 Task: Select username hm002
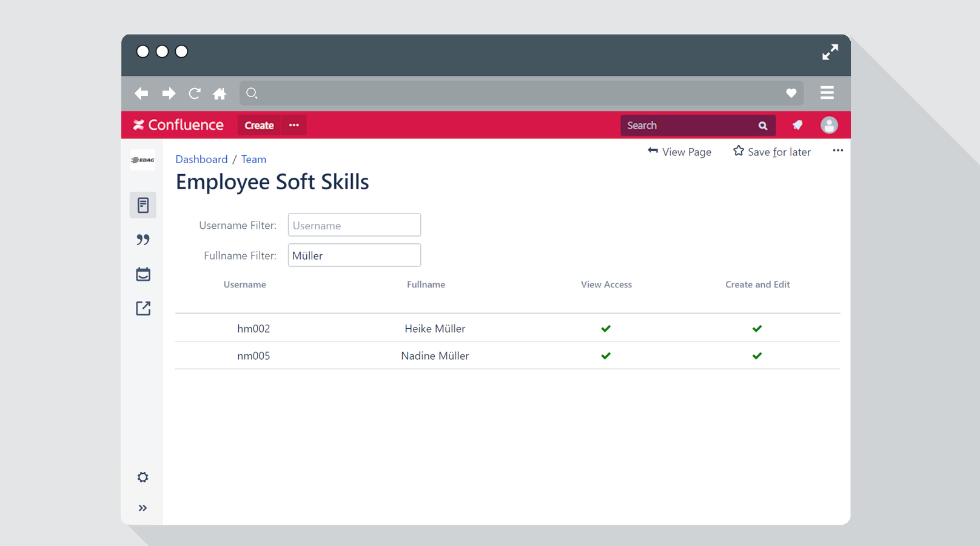point(253,329)
